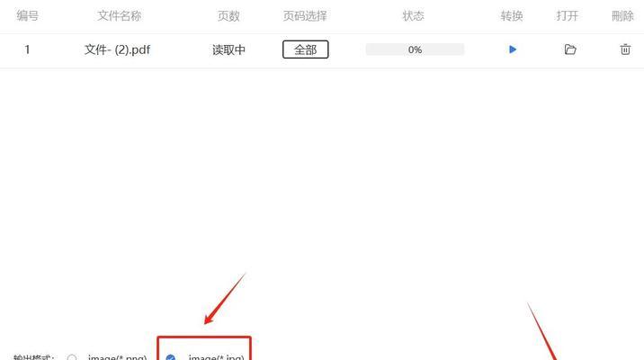This screenshot has width=644, height=360.
Task: Click the image(*.png) format label text
Action: 117,357
